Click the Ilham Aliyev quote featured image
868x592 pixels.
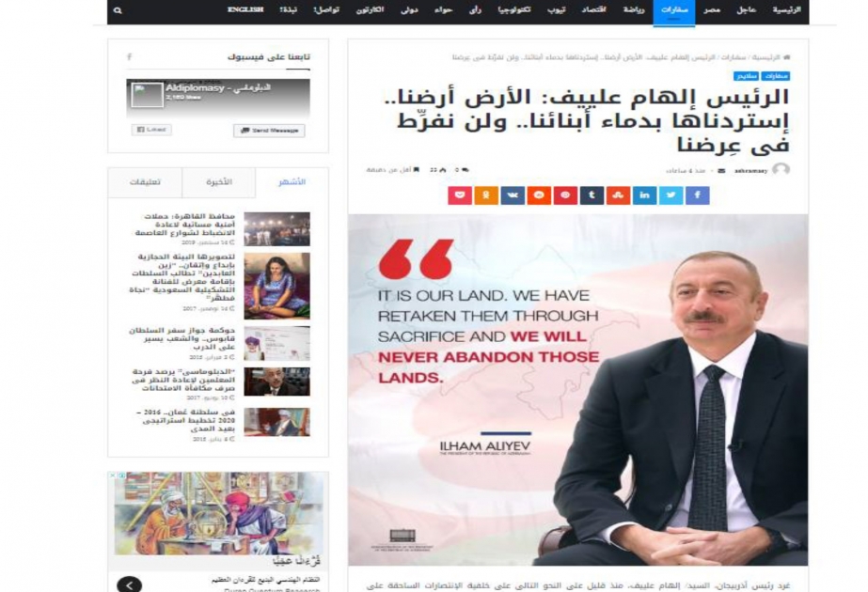[578, 390]
